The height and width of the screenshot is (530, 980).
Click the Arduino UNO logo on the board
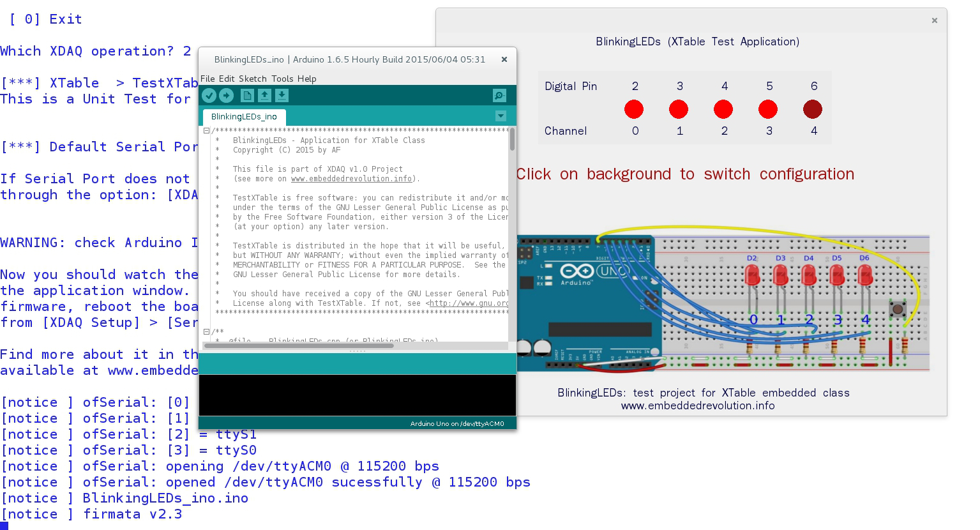[x=594, y=273]
